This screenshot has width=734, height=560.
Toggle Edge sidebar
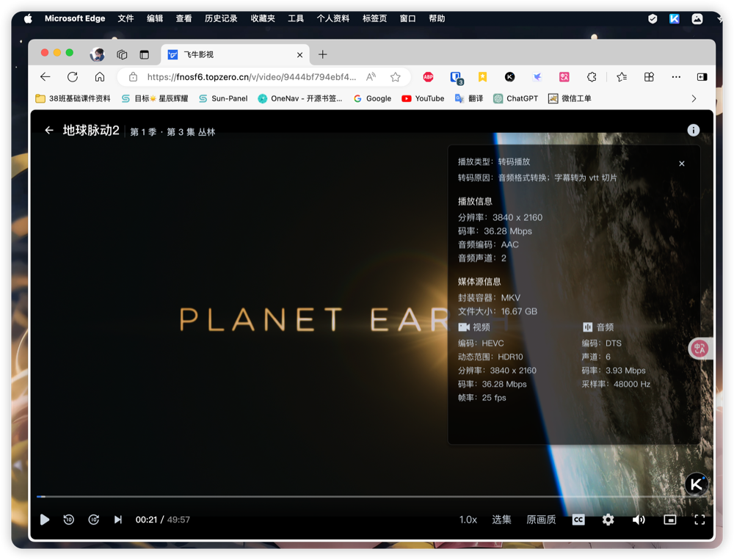click(702, 77)
